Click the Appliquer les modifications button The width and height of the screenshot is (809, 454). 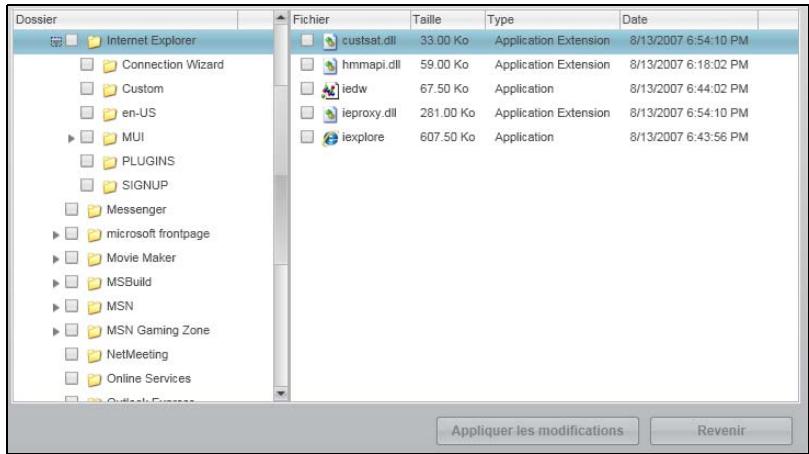538,430
